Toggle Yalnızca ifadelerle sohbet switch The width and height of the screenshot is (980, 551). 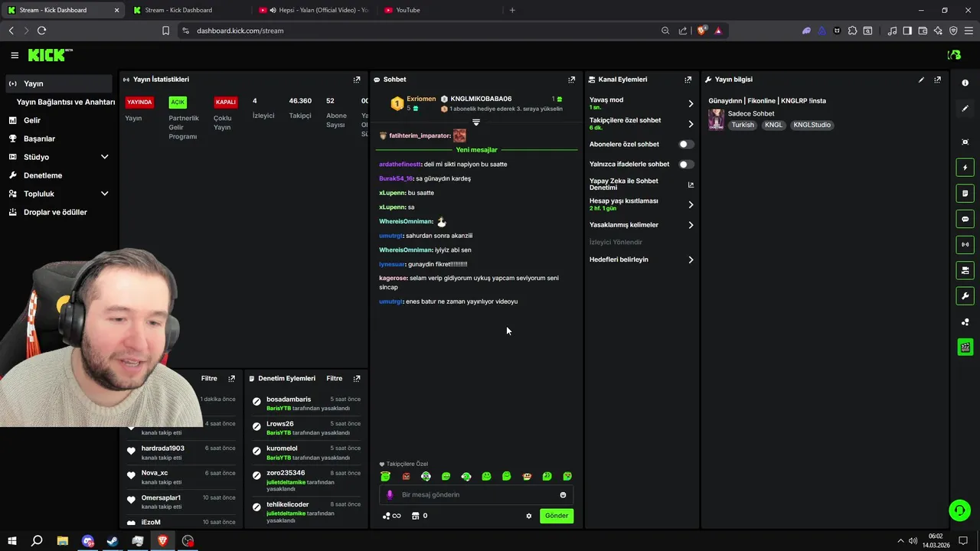tap(686, 164)
